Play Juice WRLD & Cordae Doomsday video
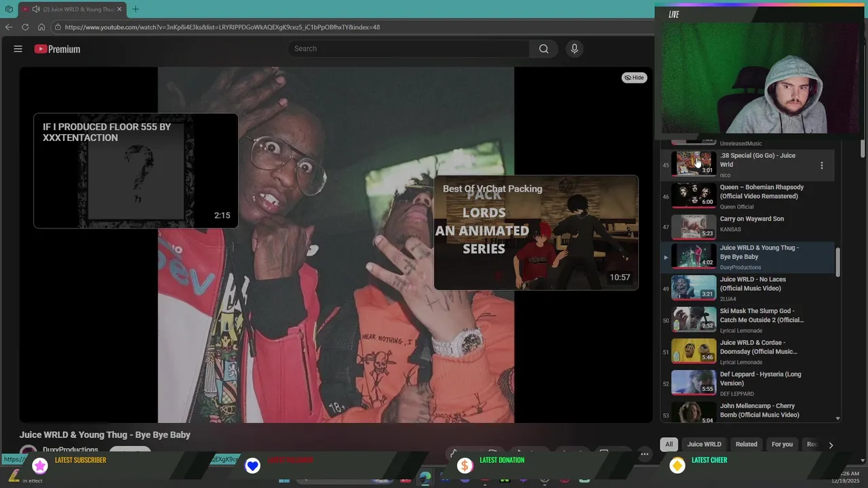The width and height of the screenshot is (868, 488). pos(747,352)
